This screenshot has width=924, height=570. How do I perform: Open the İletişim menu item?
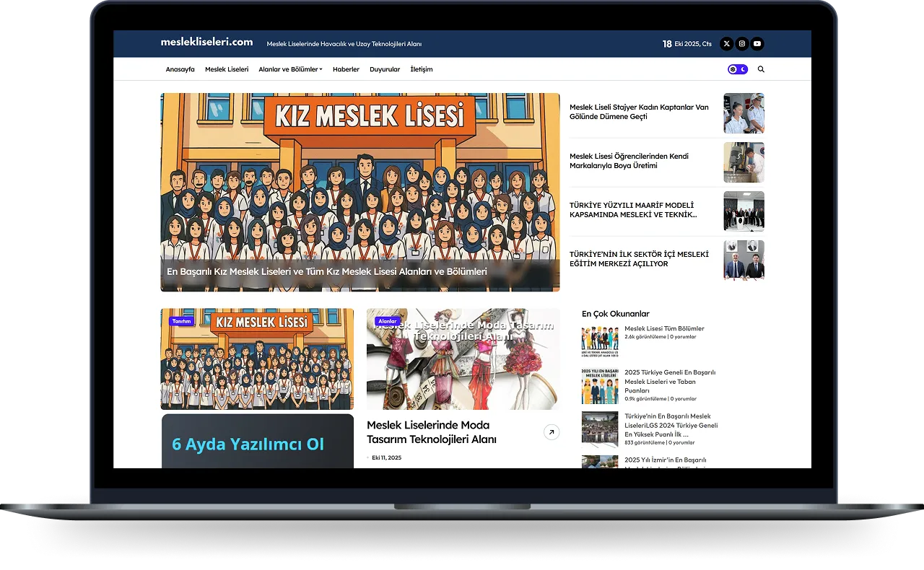click(422, 69)
